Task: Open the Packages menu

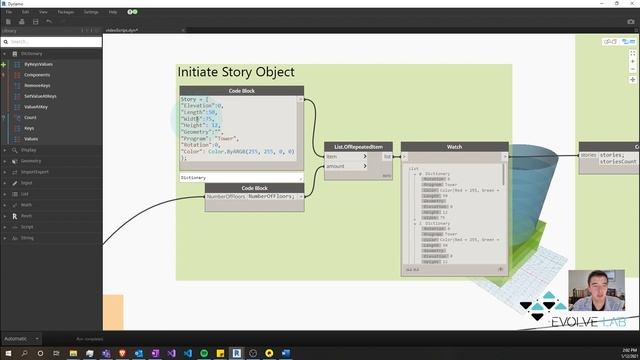Action: click(66, 12)
